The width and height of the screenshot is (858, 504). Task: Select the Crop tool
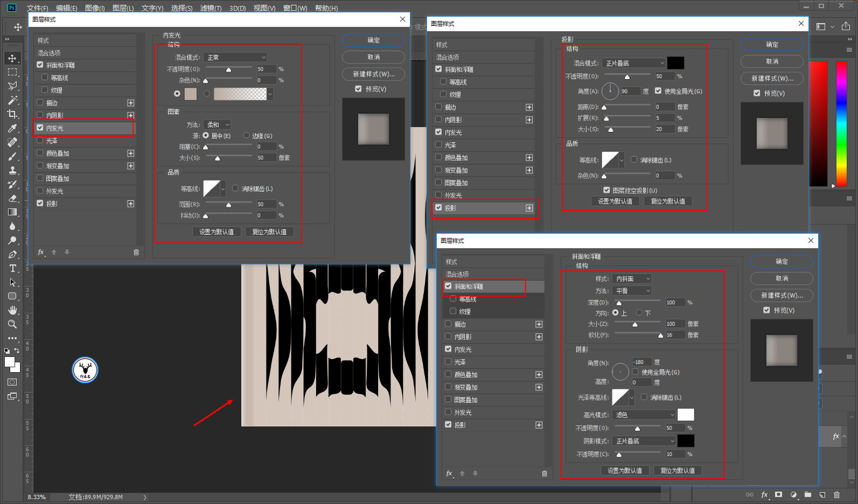[12, 114]
